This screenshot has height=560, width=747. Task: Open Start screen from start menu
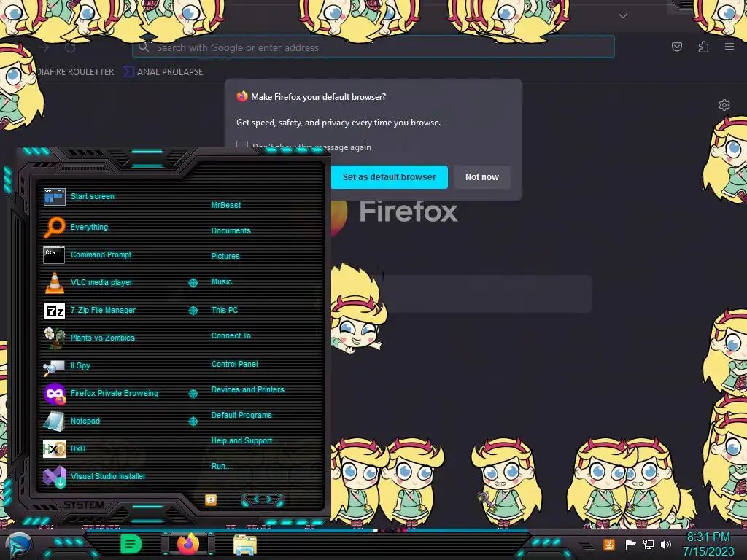(x=79, y=196)
